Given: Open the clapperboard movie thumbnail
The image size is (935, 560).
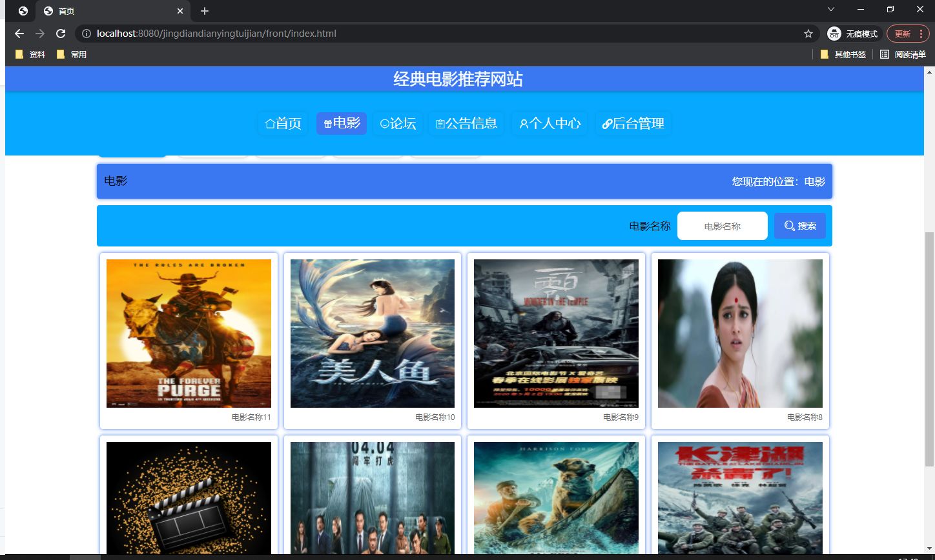Looking at the screenshot, I should (189, 498).
